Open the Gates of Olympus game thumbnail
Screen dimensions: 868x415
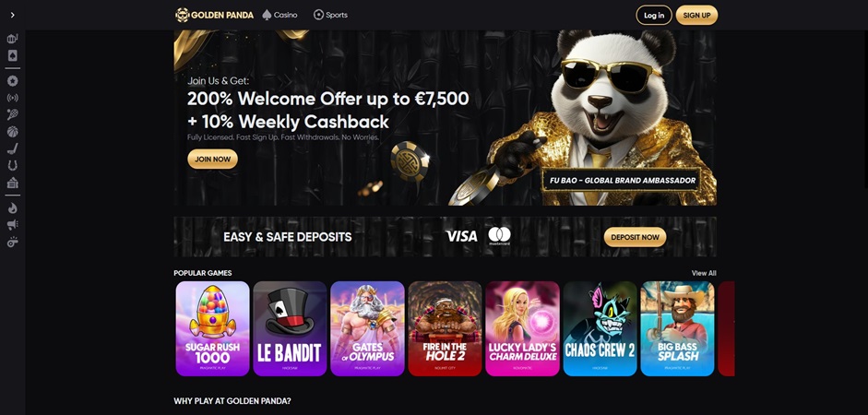[367, 328]
